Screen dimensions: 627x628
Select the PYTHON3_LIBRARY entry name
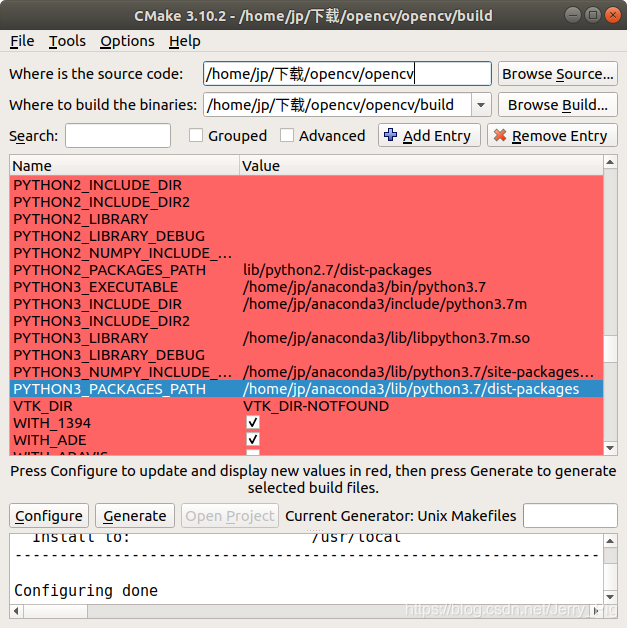(x=81, y=338)
